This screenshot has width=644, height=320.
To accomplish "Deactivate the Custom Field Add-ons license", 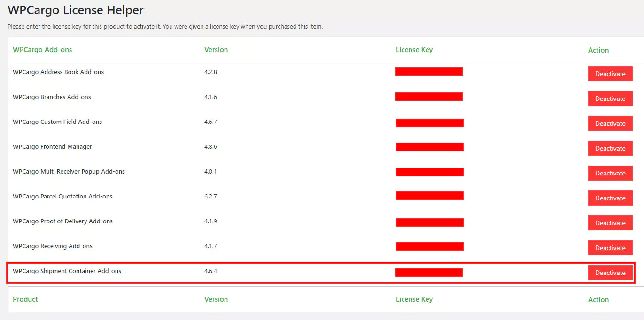I will click(x=610, y=123).
